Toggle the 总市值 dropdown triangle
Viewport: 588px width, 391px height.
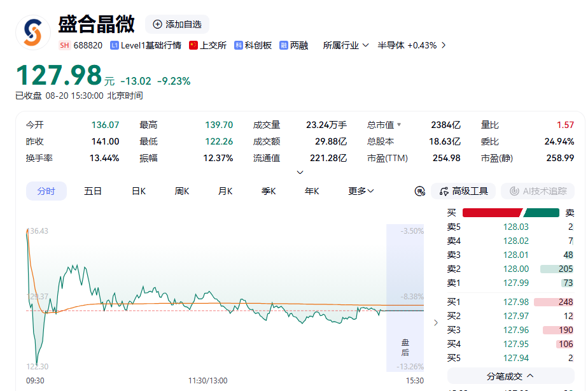(x=399, y=125)
